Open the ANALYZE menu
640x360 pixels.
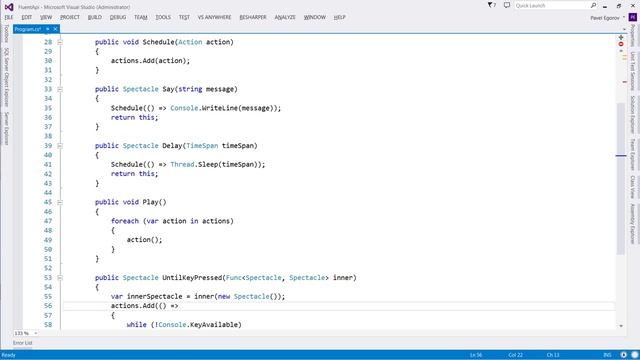coord(285,17)
